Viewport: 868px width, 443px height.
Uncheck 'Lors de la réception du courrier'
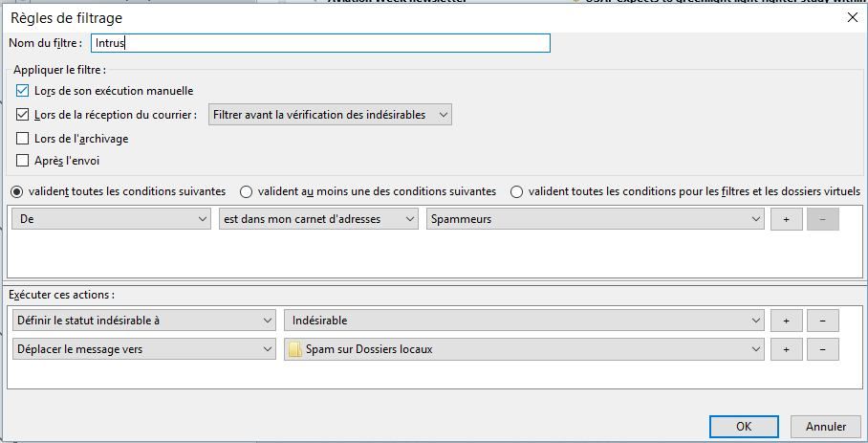coord(23,115)
